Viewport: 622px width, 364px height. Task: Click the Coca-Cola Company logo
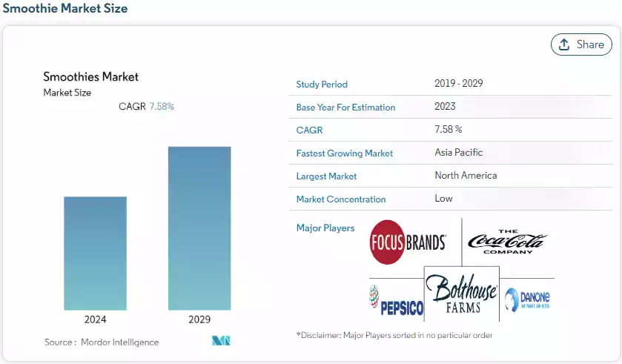click(x=507, y=242)
